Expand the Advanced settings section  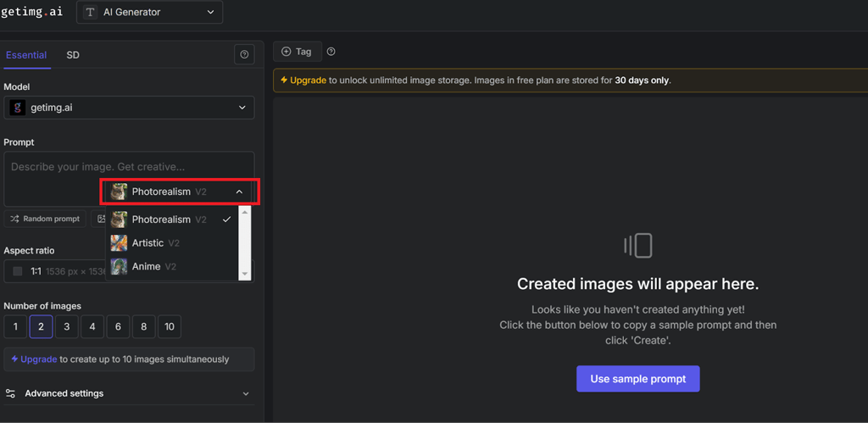129,393
